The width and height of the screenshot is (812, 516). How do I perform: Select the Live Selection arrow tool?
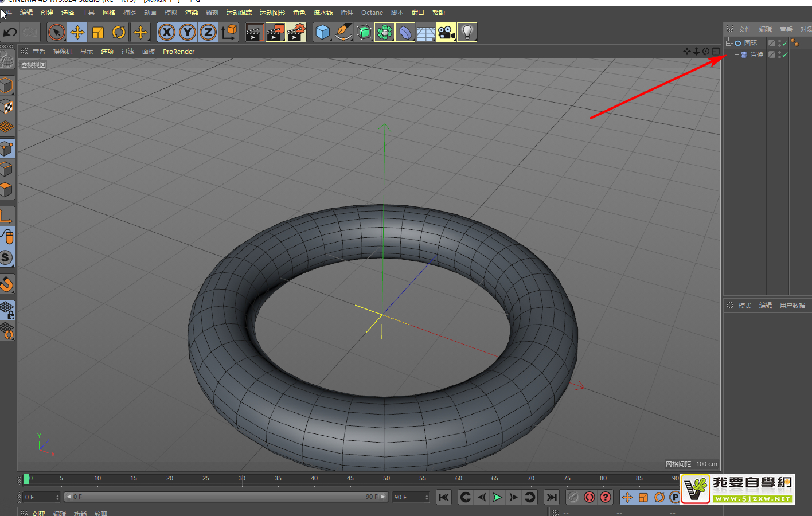(56, 32)
